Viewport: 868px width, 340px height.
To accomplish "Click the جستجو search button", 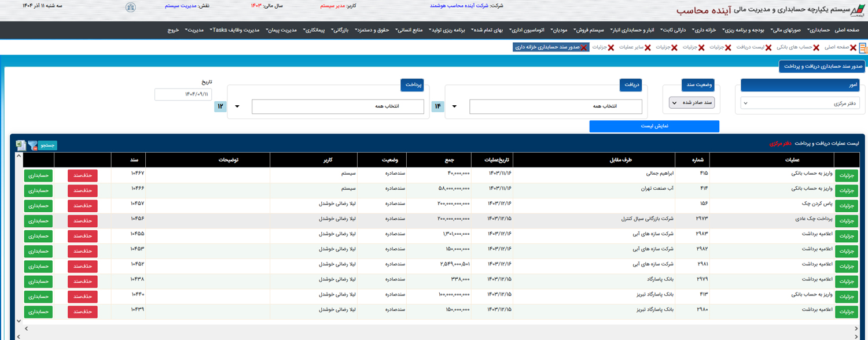I will [48, 146].
